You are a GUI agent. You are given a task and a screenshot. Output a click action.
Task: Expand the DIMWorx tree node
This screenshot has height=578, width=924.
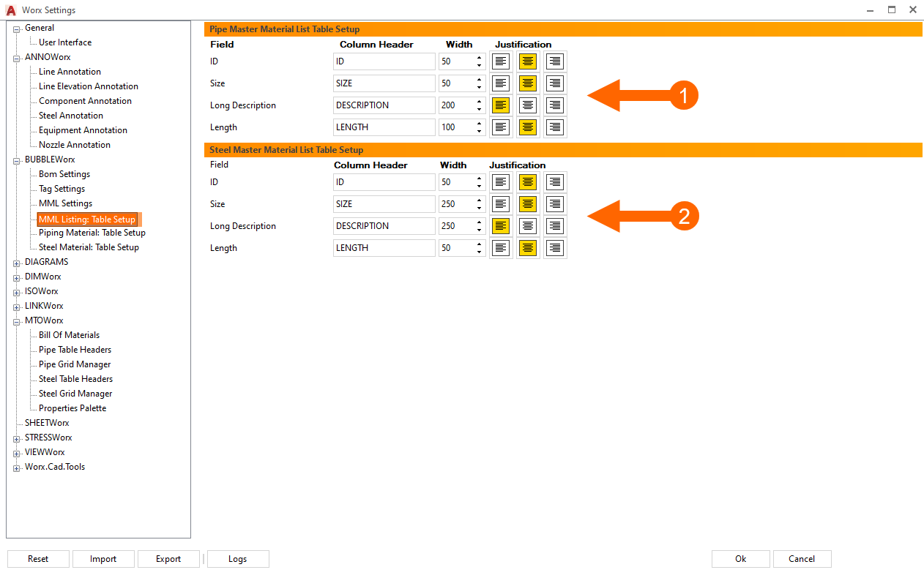click(16, 277)
